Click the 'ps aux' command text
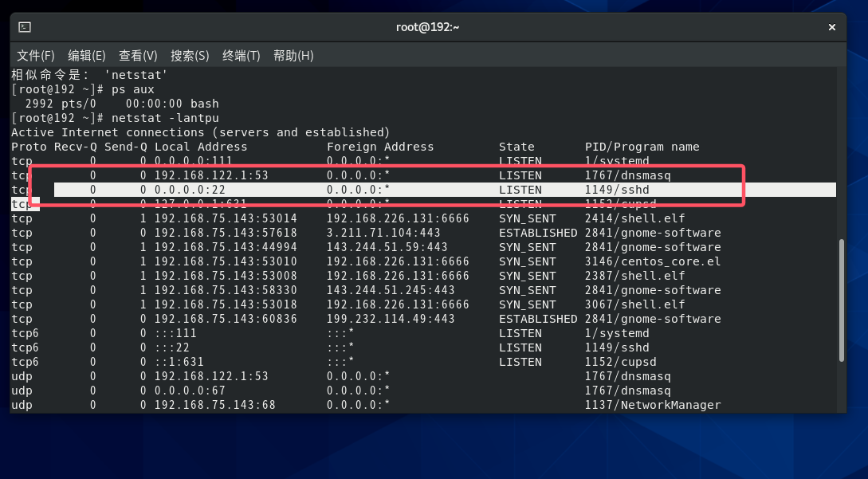Image resolution: width=868 pixels, height=479 pixels. click(133, 89)
